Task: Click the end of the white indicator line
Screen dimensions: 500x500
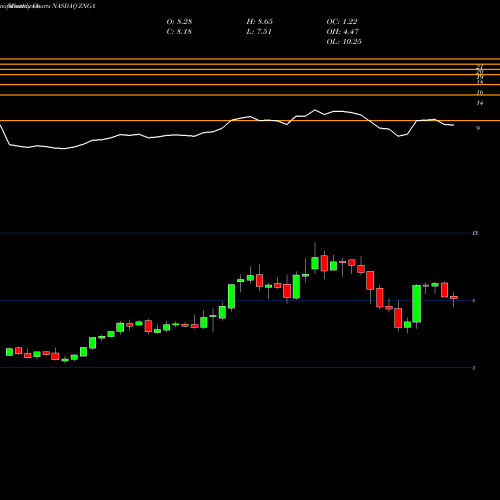Action: [x=453, y=125]
